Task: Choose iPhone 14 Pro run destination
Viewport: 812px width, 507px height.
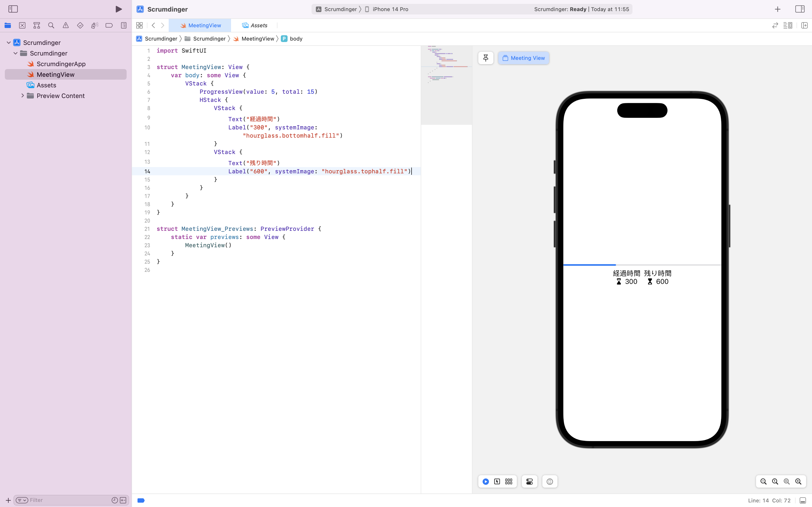Action: (390, 9)
